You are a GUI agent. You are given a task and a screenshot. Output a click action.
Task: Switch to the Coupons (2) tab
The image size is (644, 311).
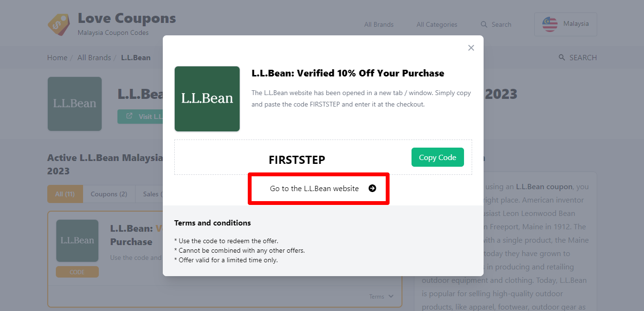click(109, 194)
